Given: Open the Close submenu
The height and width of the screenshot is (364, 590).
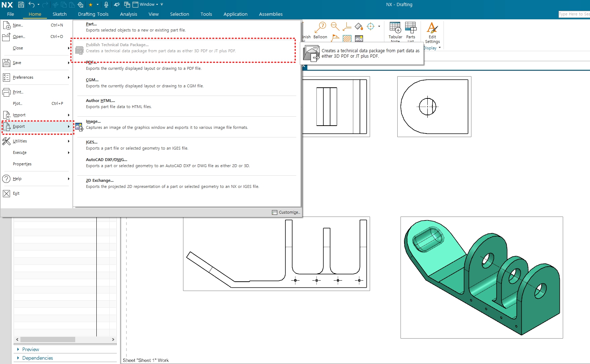Looking at the screenshot, I should [36, 48].
